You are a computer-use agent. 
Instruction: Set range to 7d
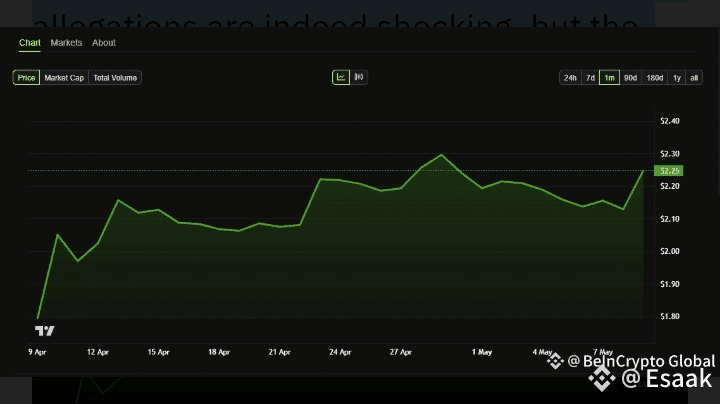[x=590, y=78]
